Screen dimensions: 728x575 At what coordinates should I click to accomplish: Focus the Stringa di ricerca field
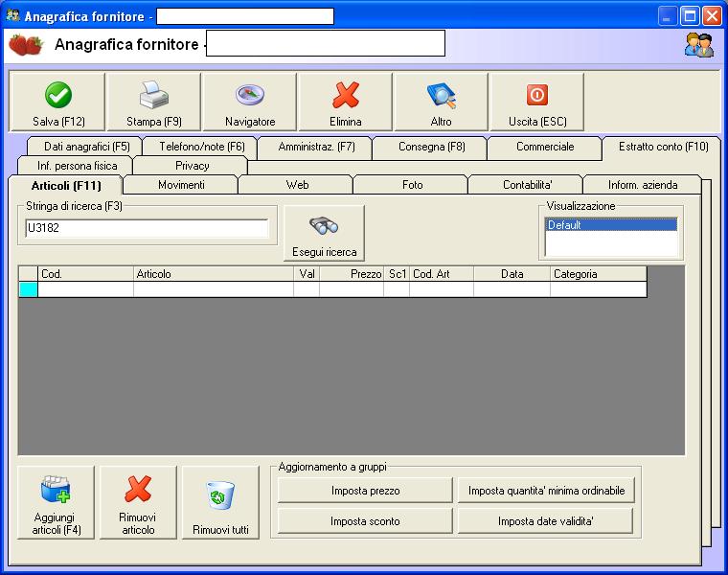(147, 228)
